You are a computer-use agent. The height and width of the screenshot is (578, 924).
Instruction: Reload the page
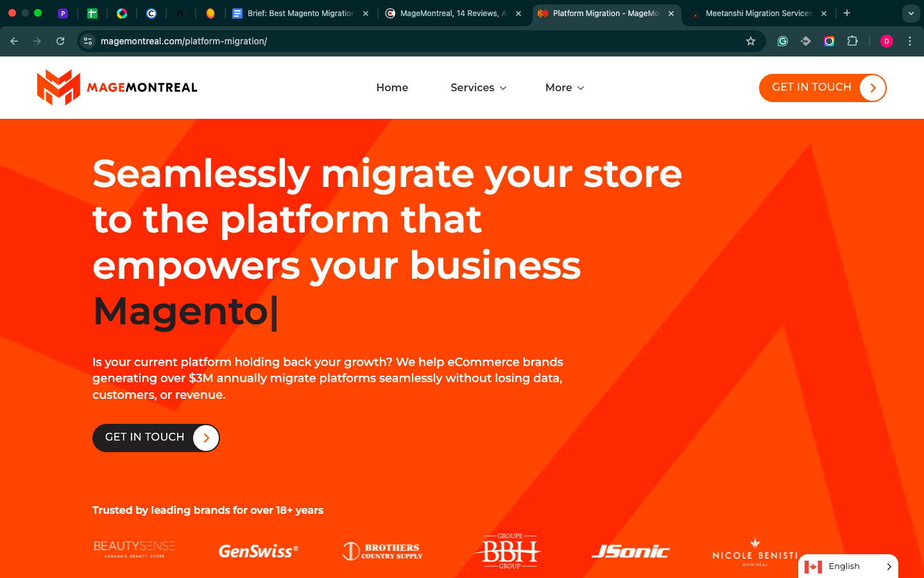[60, 41]
